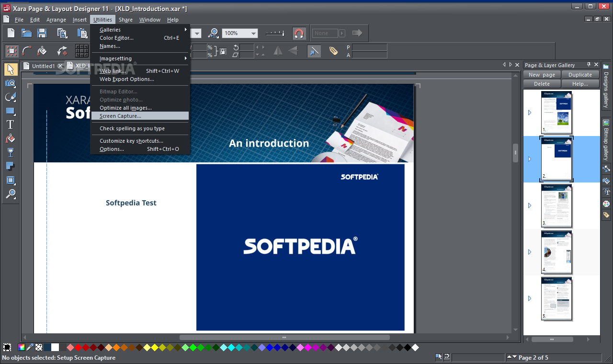Viewport: 613px width, 364px height.
Task: Pick the Rectangle tool
Action: click(11, 111)
